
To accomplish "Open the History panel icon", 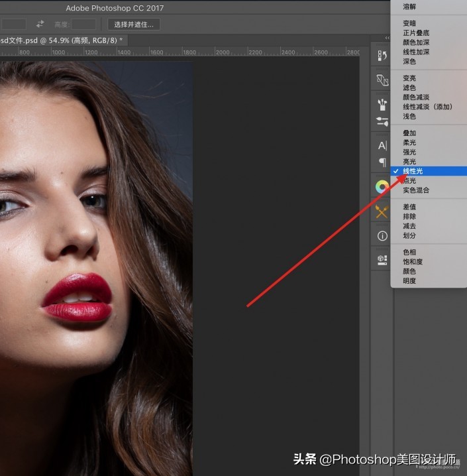I will coord(382,56).
